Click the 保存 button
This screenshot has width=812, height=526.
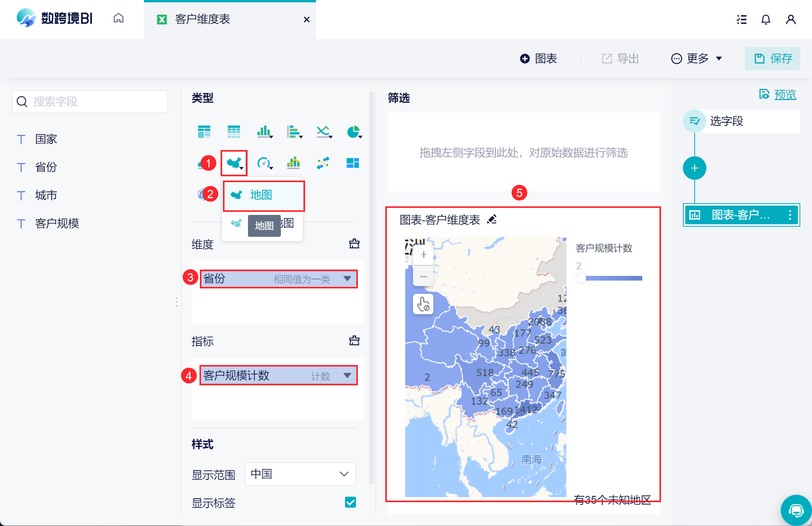(772, 59)
